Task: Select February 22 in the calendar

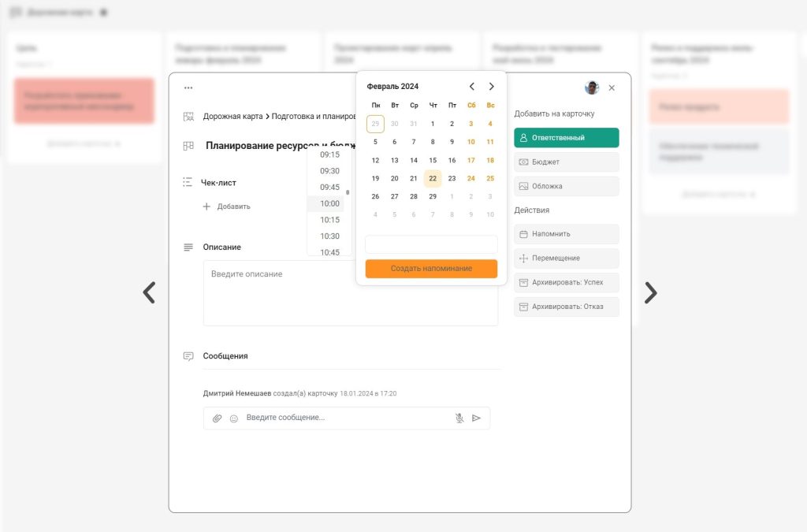Action: [433, 178]
